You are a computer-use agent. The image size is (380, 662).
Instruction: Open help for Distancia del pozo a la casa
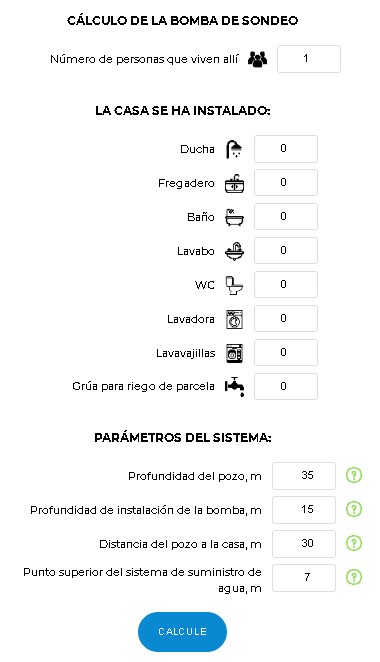coord(354,543)
